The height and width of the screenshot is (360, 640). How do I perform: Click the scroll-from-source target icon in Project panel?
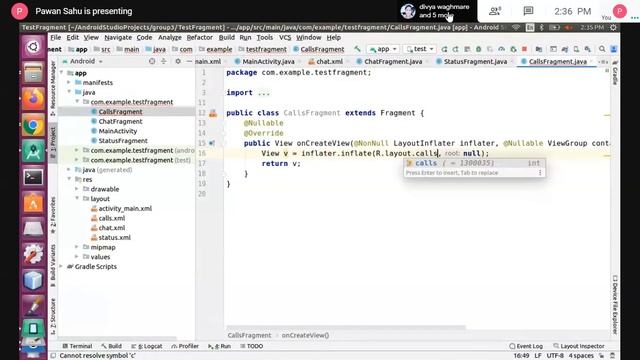152,61
